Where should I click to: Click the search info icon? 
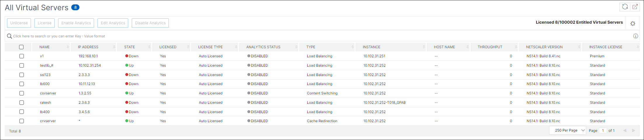coord(636,36)
